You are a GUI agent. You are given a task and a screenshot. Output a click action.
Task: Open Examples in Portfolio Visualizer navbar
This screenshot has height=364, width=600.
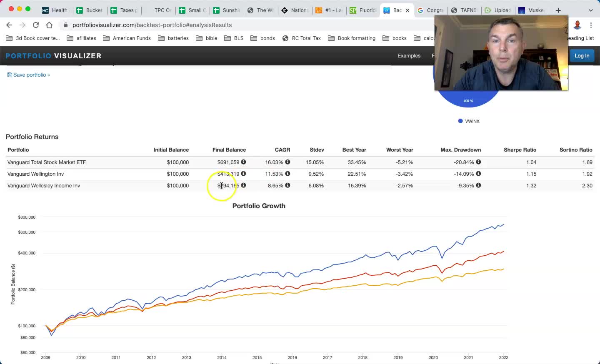pyautogui.click(x=409, y=56)
